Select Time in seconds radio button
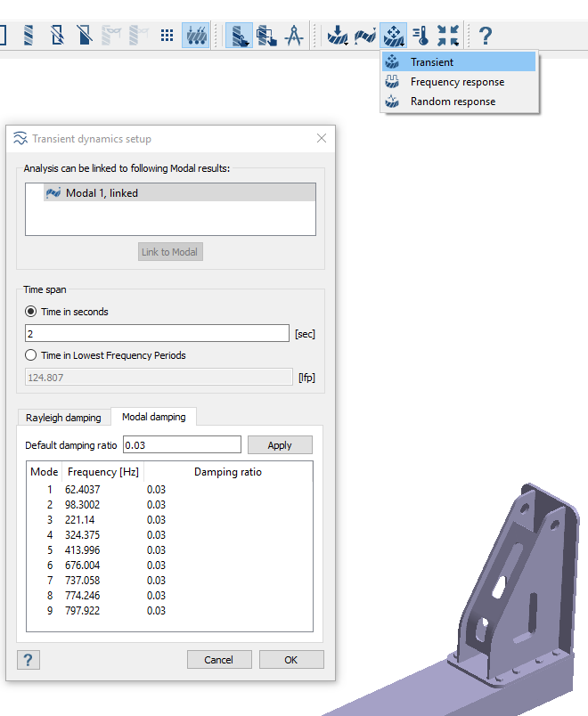Screen dimensions: 588x716 [33, 312]
